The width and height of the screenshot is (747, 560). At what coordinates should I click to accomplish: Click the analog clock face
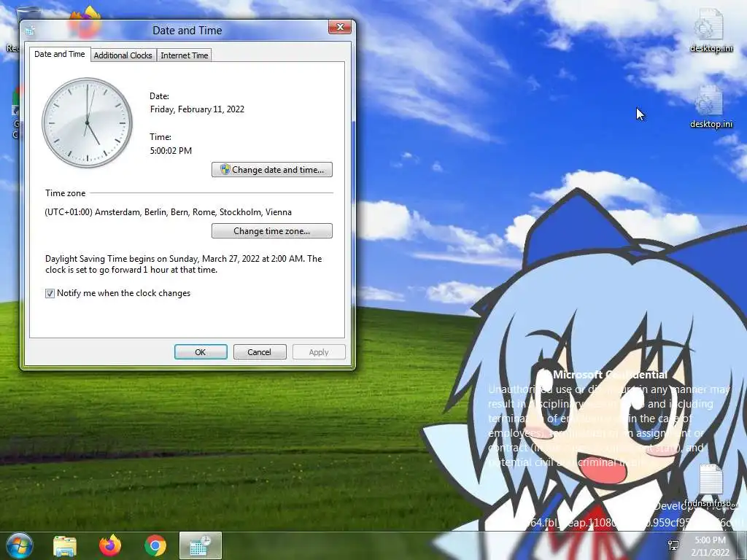[88, 122]
